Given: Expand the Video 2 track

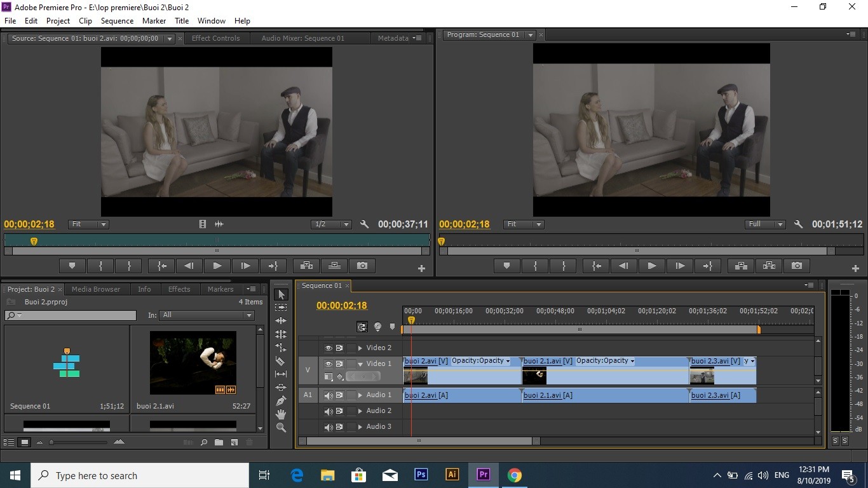Looking at the screenshot, I should (x=360, y=348).
